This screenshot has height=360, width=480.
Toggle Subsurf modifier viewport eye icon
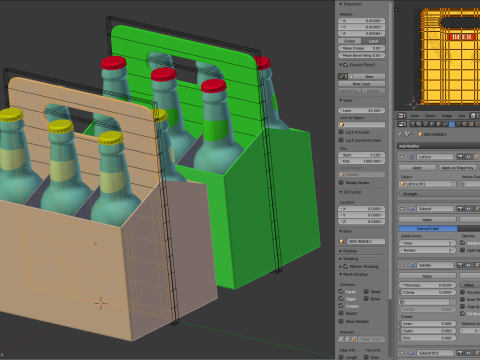468,208
